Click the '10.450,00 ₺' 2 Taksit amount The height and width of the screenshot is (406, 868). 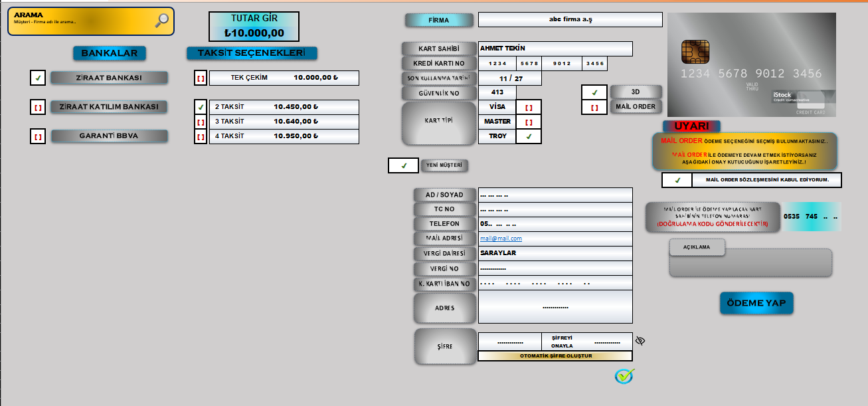296,107
